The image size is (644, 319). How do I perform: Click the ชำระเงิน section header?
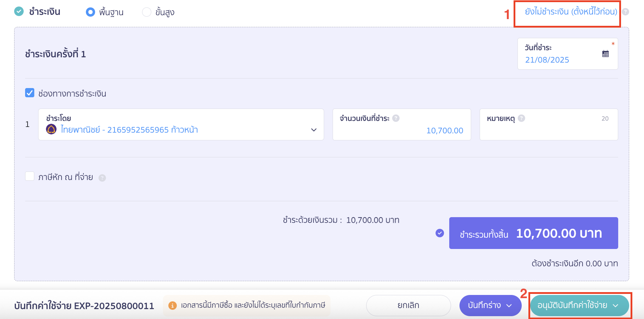click(x=44, y=12)
